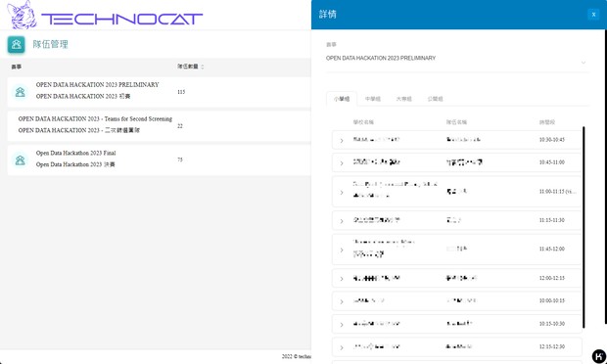This screenshot has width=607, height=364.
Task: Click team icon beside Open Data Hackathon 2023 Final
Action: point(21,159)
